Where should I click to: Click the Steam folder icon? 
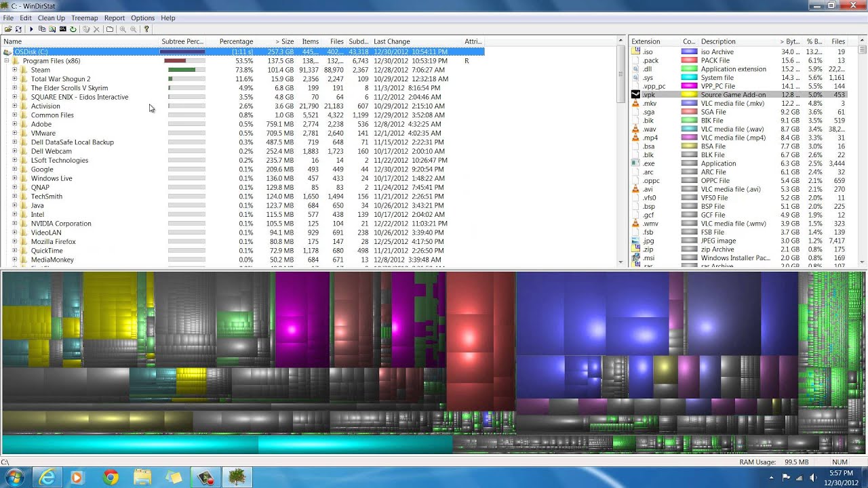(24, 70)
